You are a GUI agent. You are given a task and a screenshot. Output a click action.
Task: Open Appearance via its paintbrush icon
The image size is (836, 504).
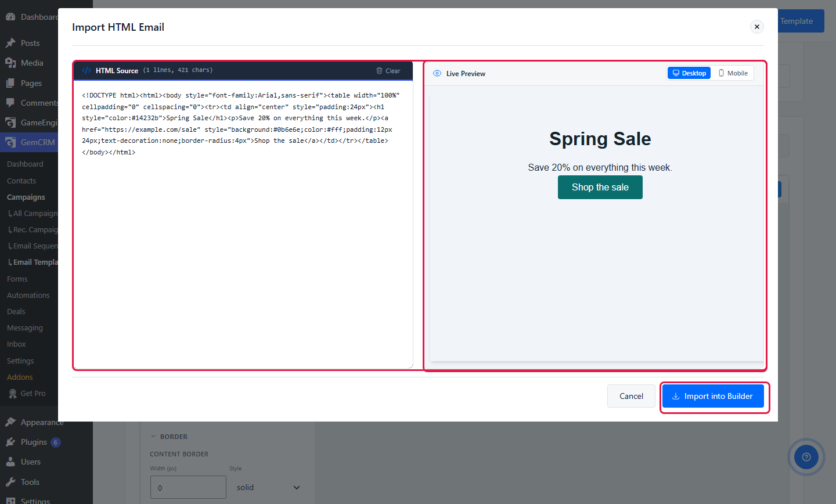click(x=10, y=422)
